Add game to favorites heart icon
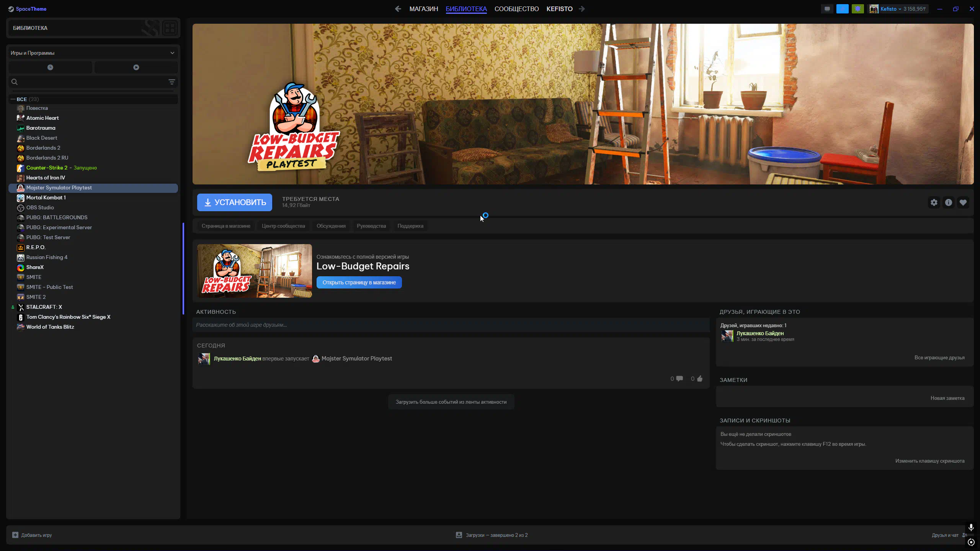This screenshot has height=551, width=980. 963,202
